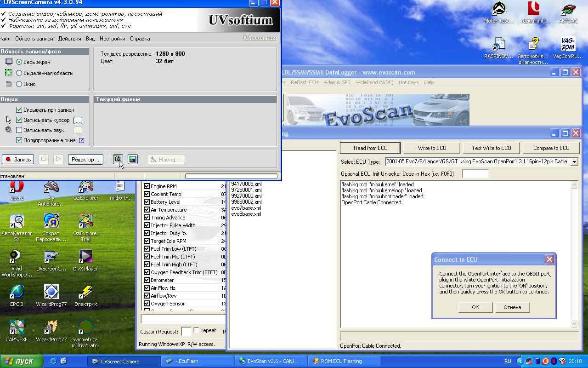588x368 pixels.
Task: Open the АВТОАС desktop icon
Action: click(x=568, y=12)
